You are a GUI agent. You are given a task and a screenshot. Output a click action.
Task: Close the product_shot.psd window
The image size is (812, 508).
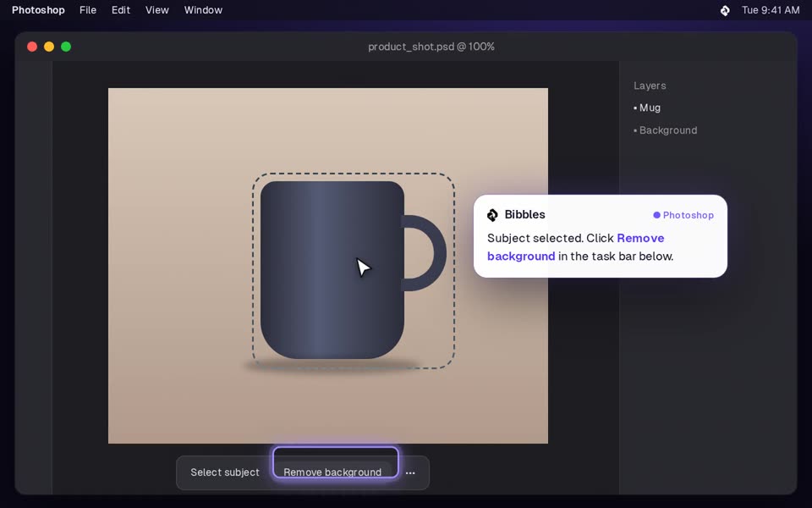tap(32, 47)
